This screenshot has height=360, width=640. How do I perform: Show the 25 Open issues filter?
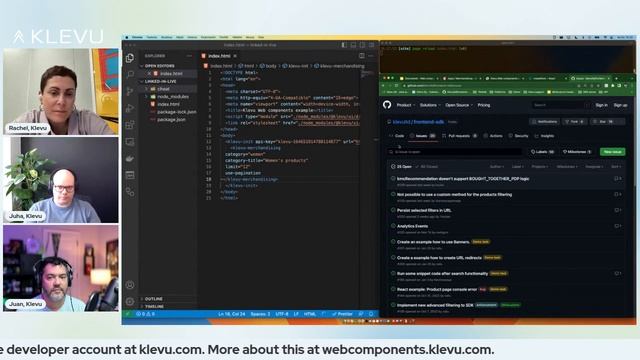[x=401, y=167]
